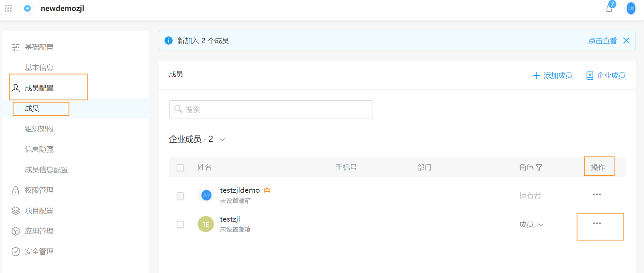Check the box for testzjl
The width and height of the screenshot is (644, 273).
point(180,224)
